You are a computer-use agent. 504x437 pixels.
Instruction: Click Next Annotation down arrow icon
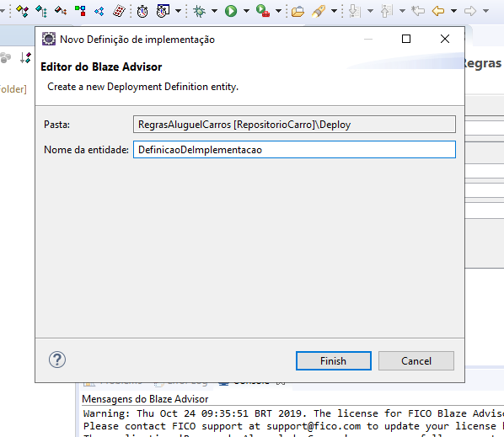click(355, 11)
